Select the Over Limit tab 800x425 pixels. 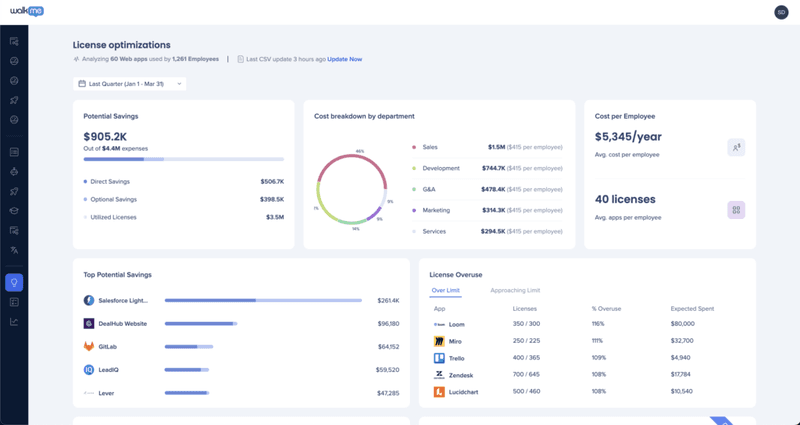coord(445,290)
